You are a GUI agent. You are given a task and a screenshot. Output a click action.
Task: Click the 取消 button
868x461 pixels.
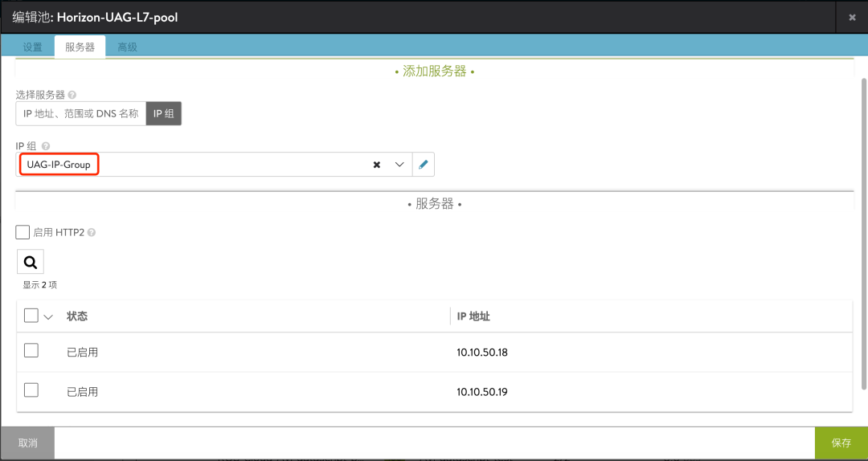(27, 443)
